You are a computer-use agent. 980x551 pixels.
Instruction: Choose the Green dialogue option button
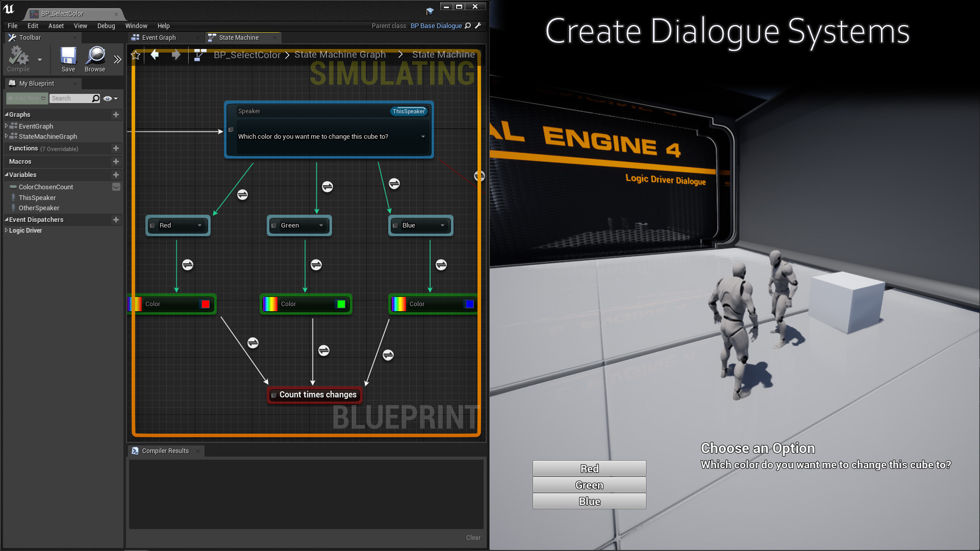(x=589, y=485)
